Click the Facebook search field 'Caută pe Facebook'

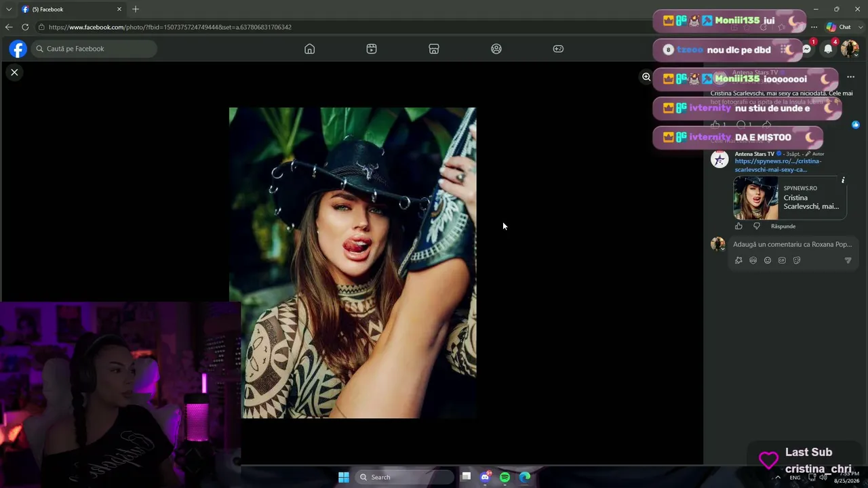[x=94, y=49]
